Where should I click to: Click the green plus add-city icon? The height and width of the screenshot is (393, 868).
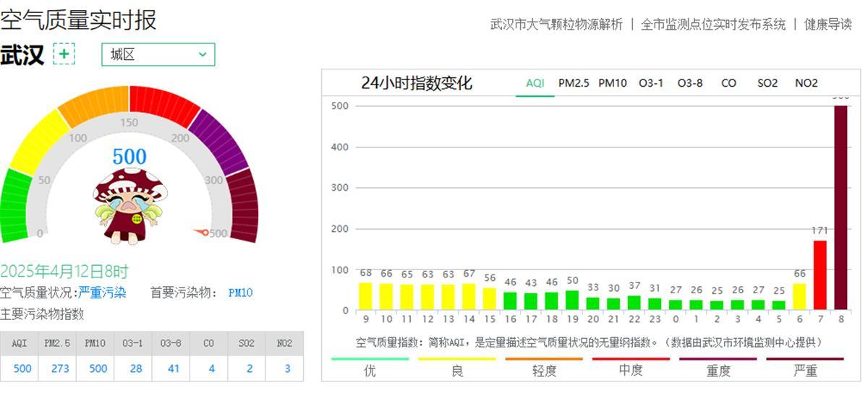(64, 54)
